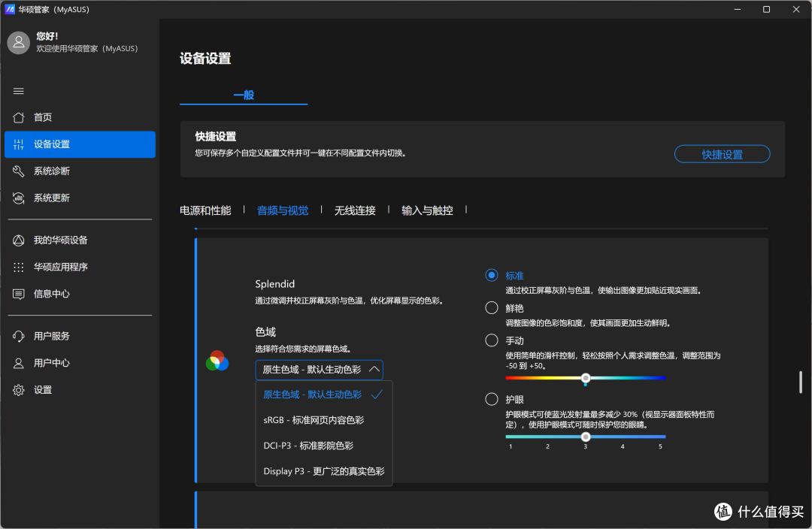The height and width of the screenshot is (529, 812).
Task: Click the color temperature slider handle
Action: coord(586,378)
